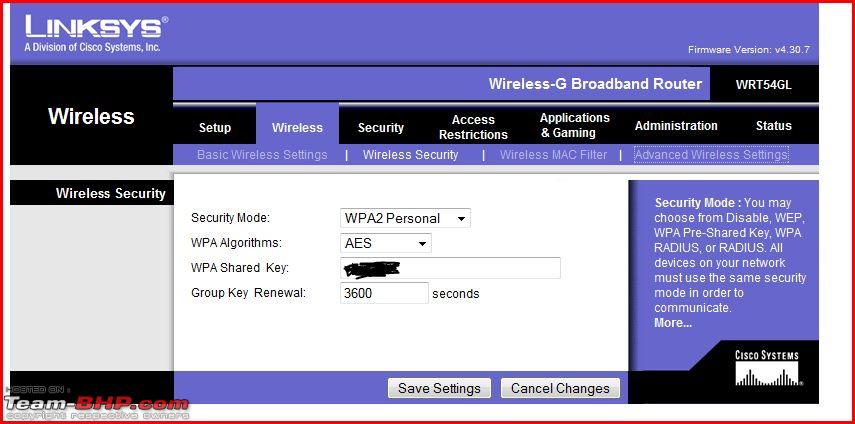Image resolution: width=855 pixels, height=424 pixels.
Task: Click the WPA Algorithms: label
Action: [x=236, y=243]
